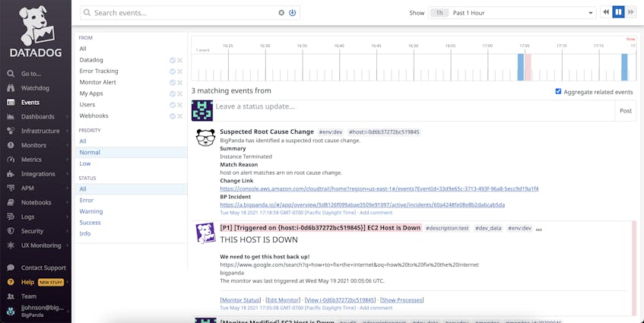The width and height of the screenshot is (644, 323).
Task: Expand the Dashboards submenu arrow
Action: click(68, 117)
